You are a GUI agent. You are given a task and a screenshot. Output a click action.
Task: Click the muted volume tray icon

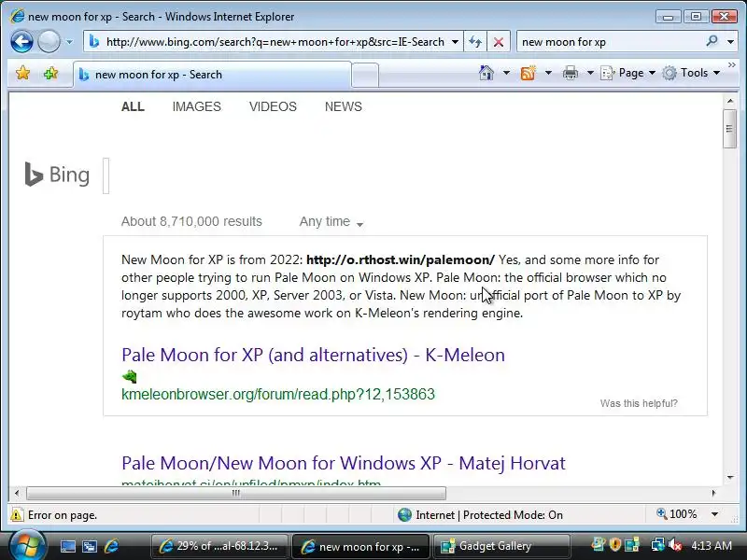[x=674, y=544]
